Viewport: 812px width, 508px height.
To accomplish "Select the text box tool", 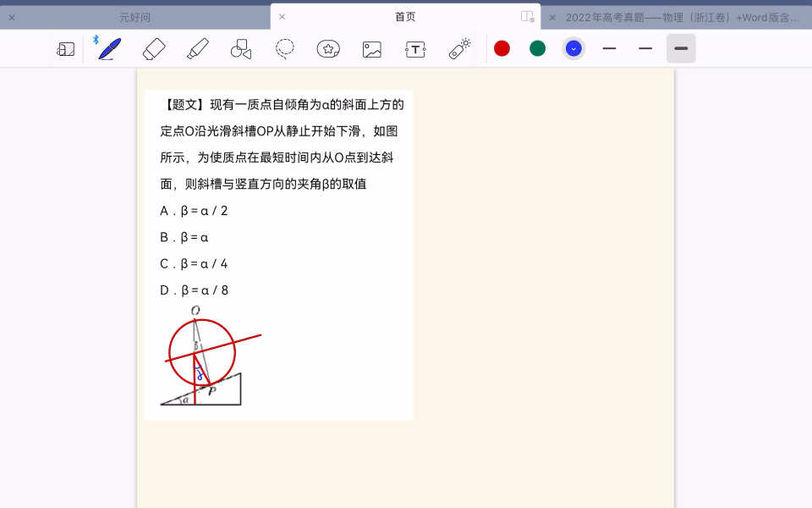I will (x=415, y=49).
